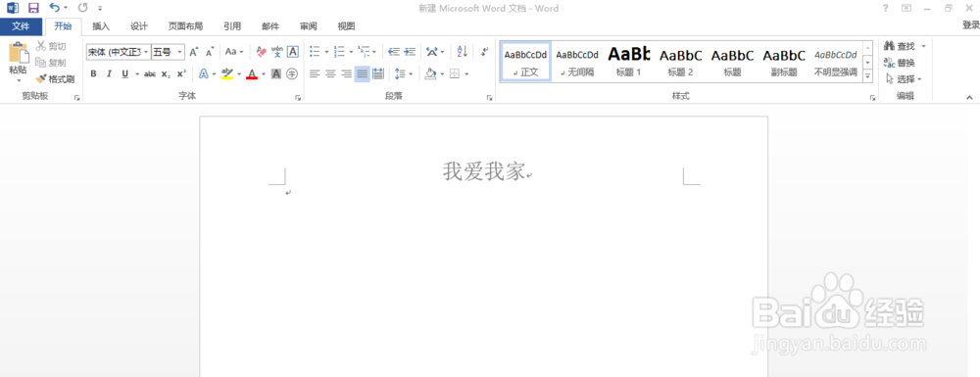Insert enclosed character (circled 字)
Screen dimensions: 980x377
coord(292,74)
